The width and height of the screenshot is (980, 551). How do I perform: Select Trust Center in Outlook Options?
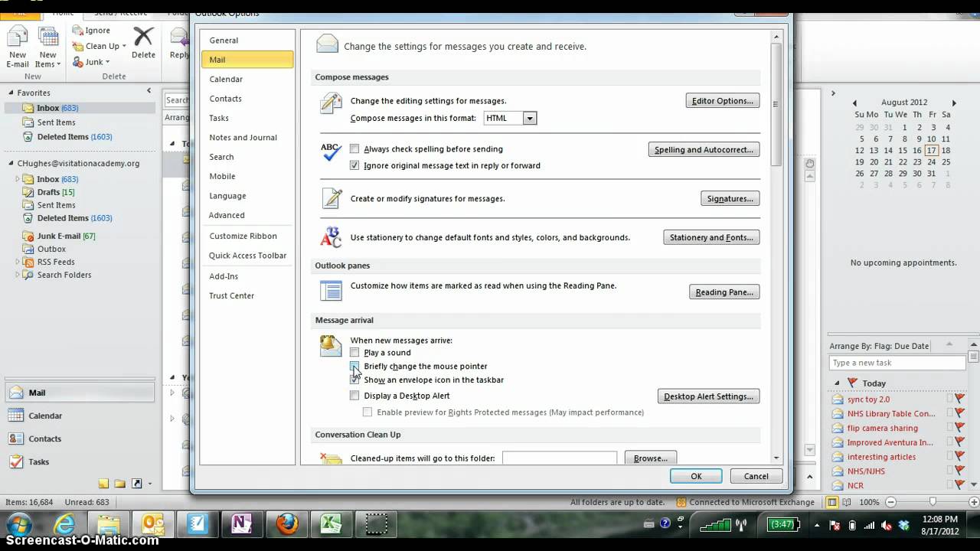[247, 295]
